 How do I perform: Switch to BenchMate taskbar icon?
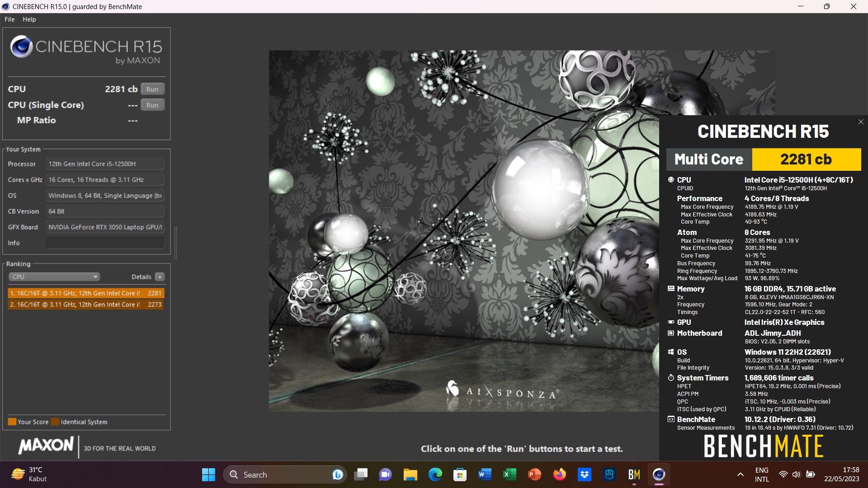pos(634,474)
